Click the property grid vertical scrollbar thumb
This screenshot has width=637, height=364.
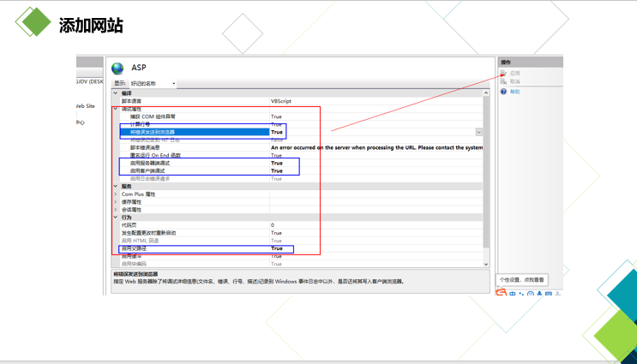pyautogui.click(x=486, y=171)
